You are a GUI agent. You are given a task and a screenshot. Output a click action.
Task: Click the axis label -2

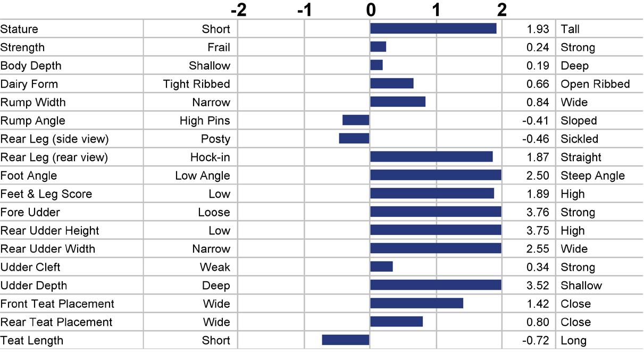point(238,10)
